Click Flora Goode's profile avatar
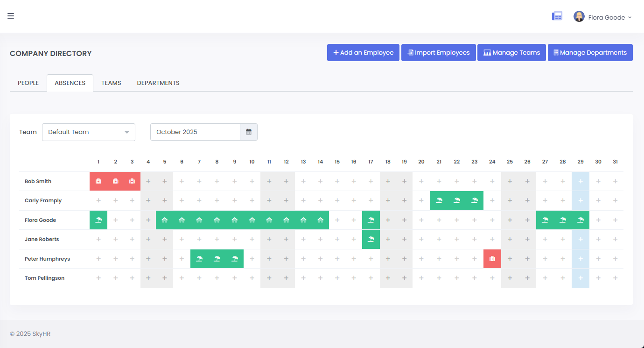 tap(579, 17)
